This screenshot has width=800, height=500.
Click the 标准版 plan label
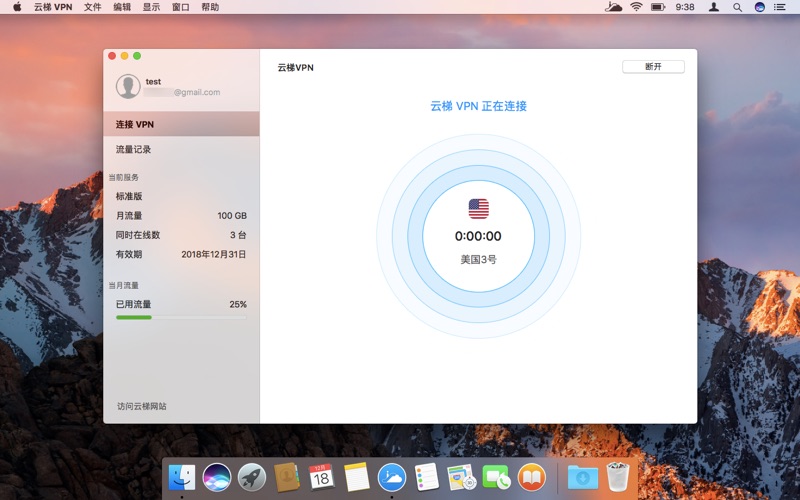tap(129, 196)
